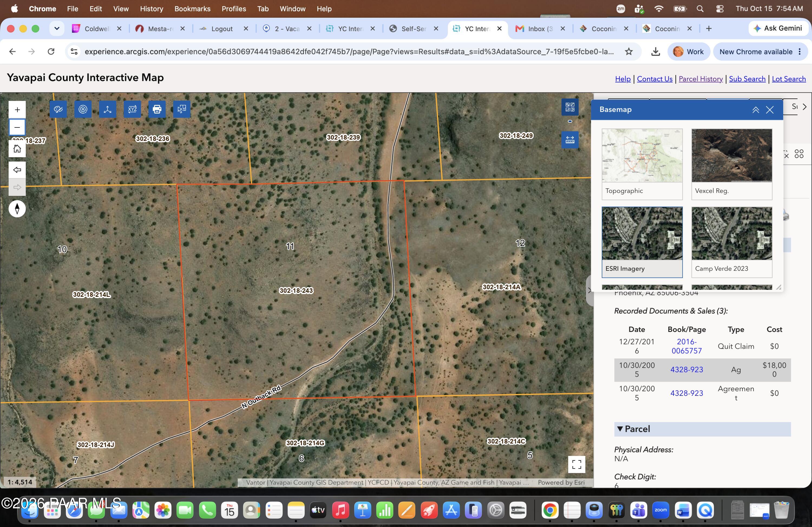Open Chrome tab search dropdown
The image size is (812, 527).
click(57, 29)
